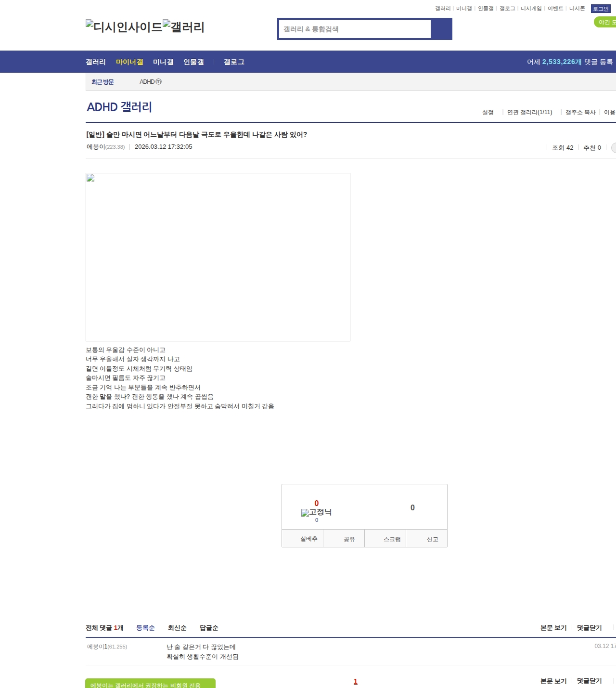Image resolution: width=616 pixels, height=688 pixels.
Task: Click the 고정닉 icon in the recommend box
Action: pos(317,513)
